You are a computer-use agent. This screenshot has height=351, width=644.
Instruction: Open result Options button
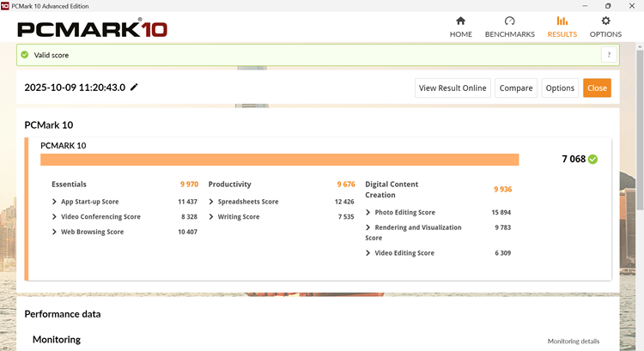(x=560, y=88)
